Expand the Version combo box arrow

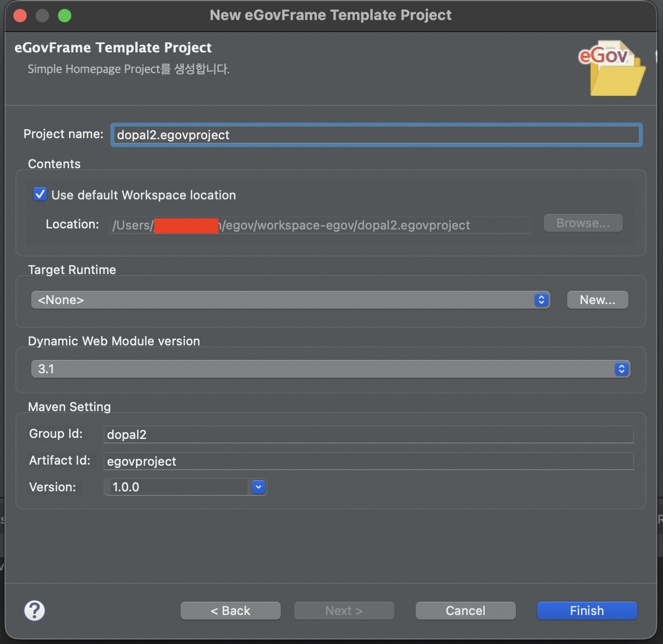tap(259, 487)
